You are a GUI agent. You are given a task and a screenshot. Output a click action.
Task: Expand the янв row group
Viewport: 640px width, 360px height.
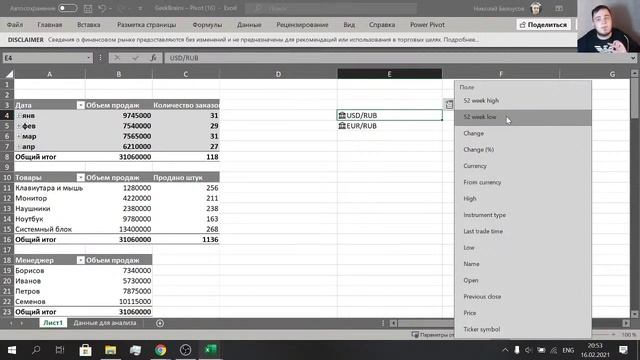[x=18, y=116]
